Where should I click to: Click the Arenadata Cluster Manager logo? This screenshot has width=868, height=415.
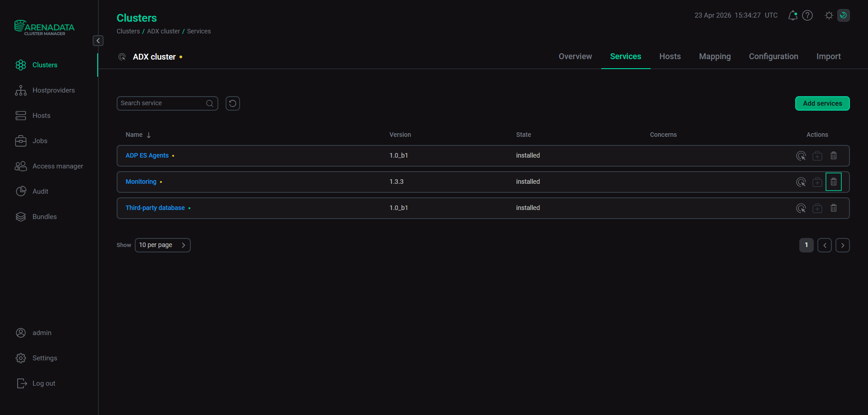(44, 28)
